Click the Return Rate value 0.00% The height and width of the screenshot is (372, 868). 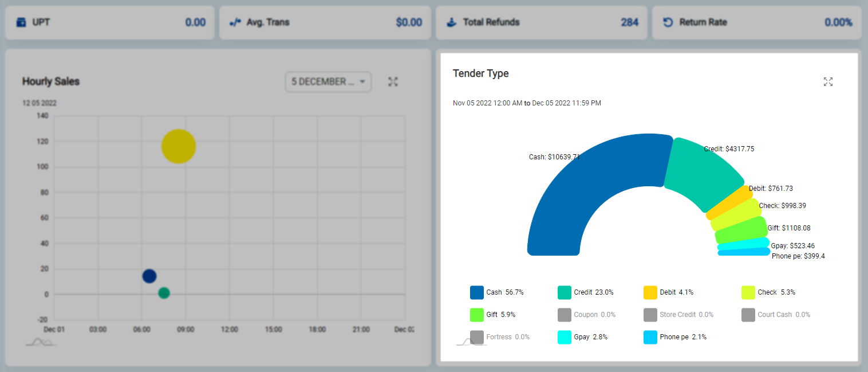click(x=838, y=22)
